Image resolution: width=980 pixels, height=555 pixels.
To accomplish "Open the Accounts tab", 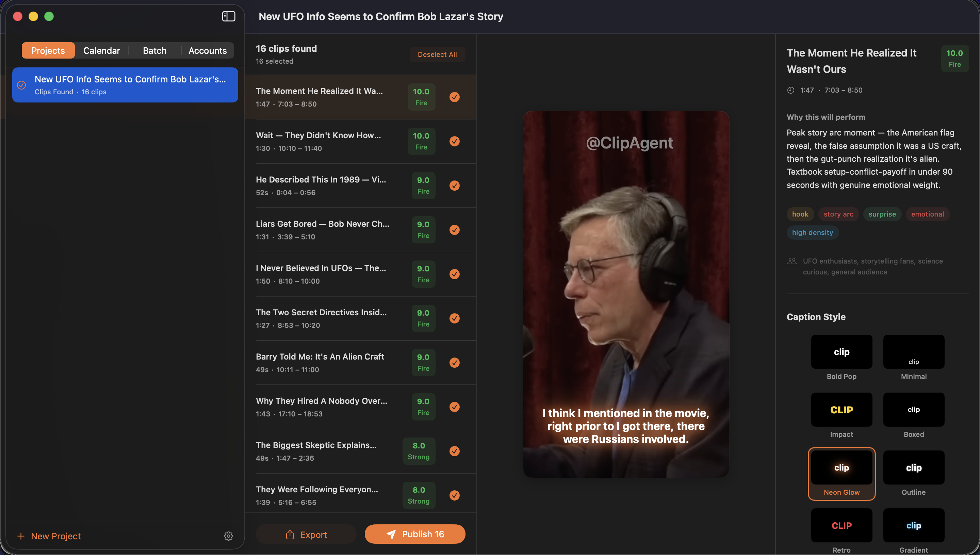I will click(x=207, y=50).
